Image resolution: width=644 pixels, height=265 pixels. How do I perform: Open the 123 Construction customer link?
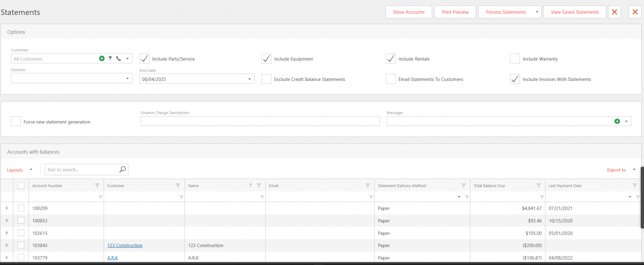click(x=125, y=245)
